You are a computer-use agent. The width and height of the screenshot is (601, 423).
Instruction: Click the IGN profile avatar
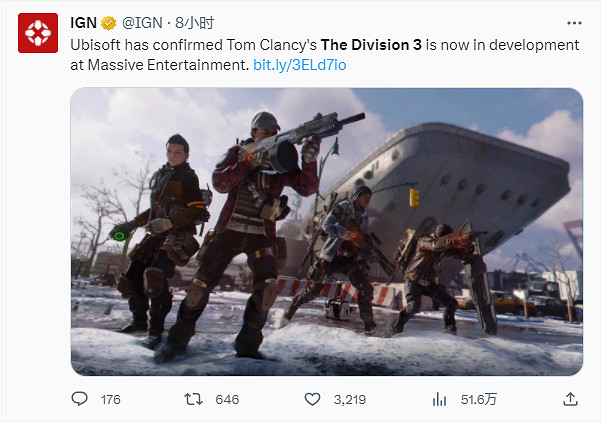click(38, 35)
